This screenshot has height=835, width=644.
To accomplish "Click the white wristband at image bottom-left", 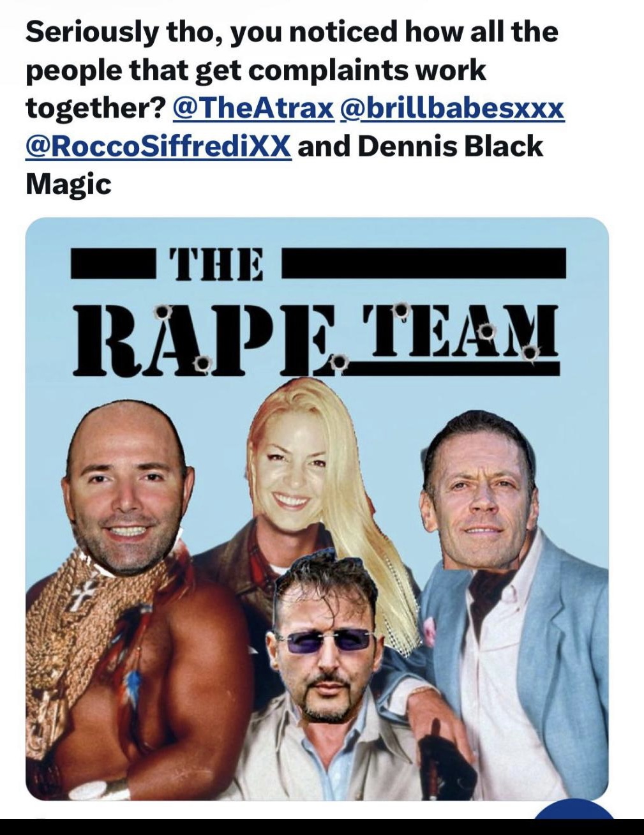I will coord(100,789).
